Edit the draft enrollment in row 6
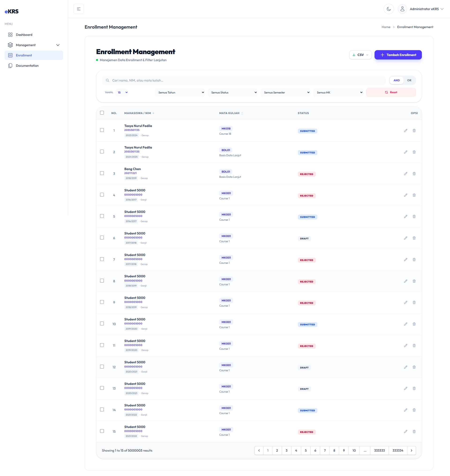 pos(405,238)
